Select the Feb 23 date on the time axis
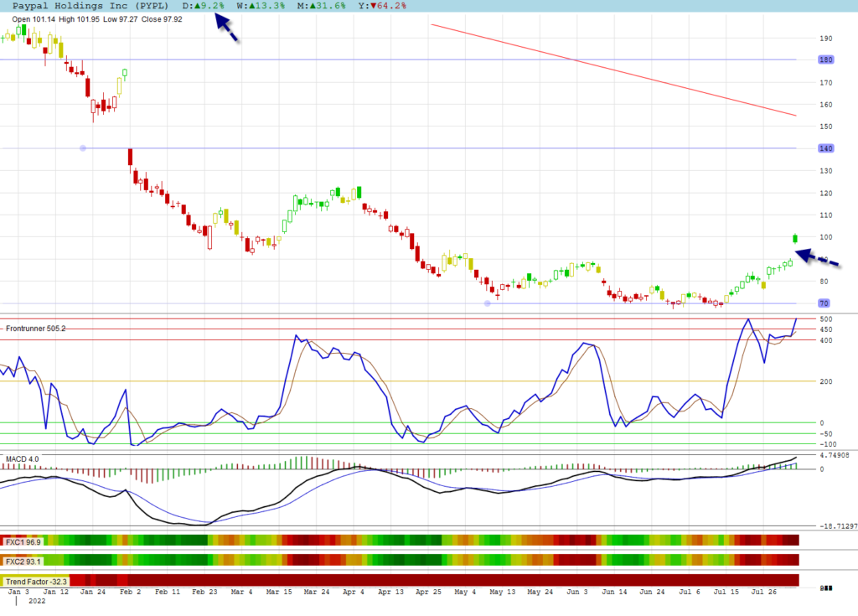This screenshot has height=616, width=858. tap(204, 592)
